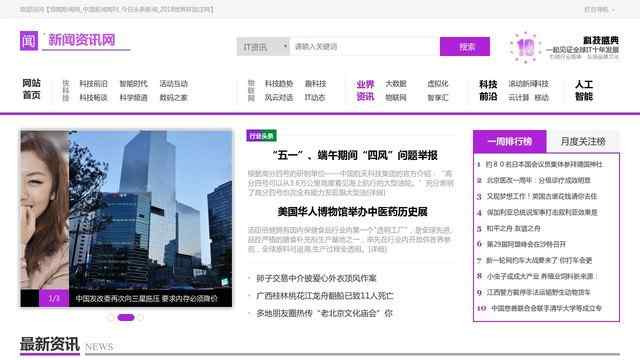Open the 趣科技 nav link
The image size is (640, 360).
pos(316,84)
